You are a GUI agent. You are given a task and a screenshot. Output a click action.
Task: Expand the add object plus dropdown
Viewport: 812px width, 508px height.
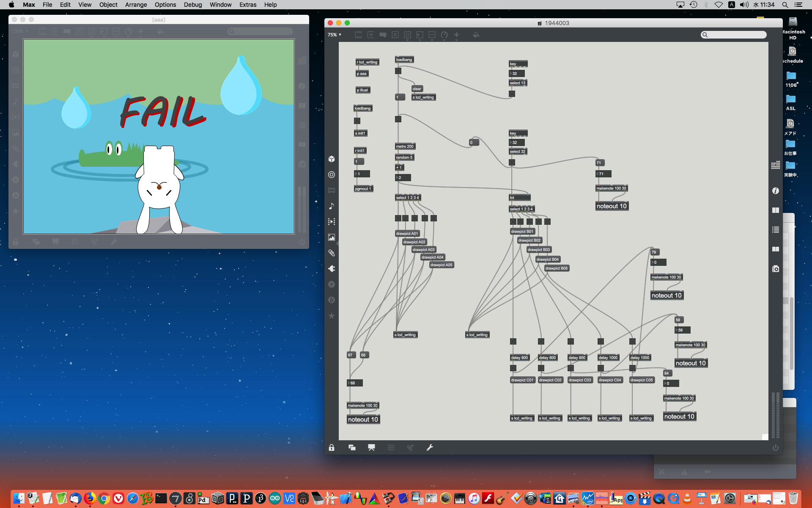[x=456, y=35]
